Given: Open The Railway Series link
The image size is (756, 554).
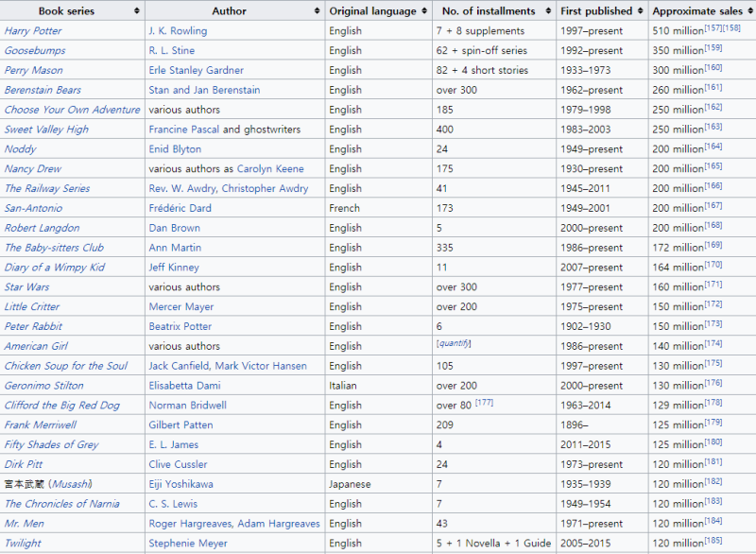Looking at the screenshot, I should [47, 188].
